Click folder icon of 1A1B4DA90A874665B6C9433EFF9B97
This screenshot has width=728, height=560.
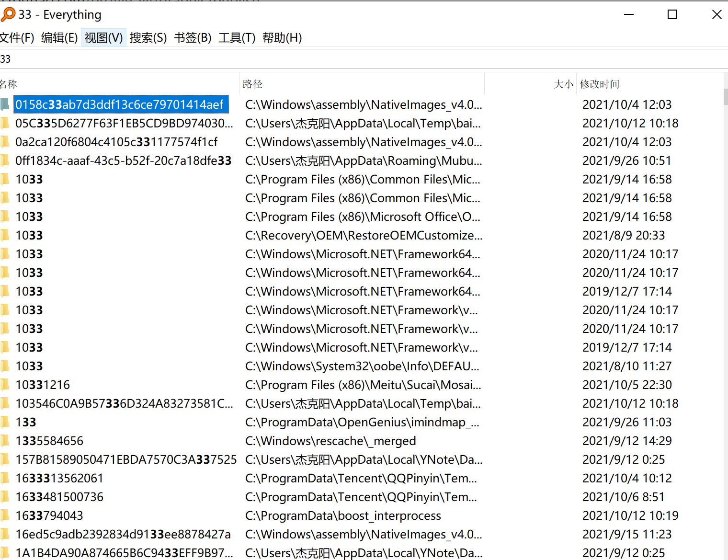pyautogui.click(x=5, y=553)
